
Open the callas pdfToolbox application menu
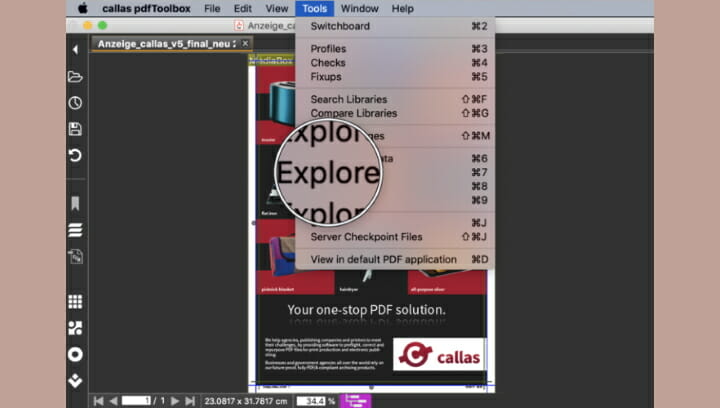point(146,8)
